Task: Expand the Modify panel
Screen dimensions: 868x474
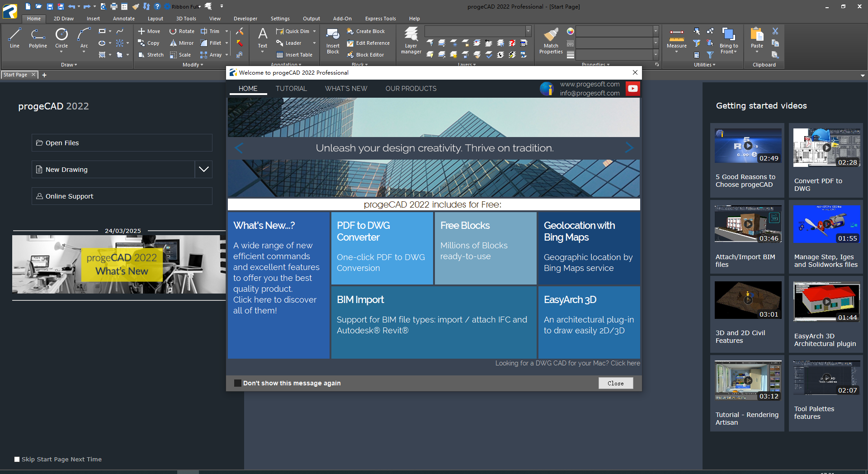Action: 193,65
